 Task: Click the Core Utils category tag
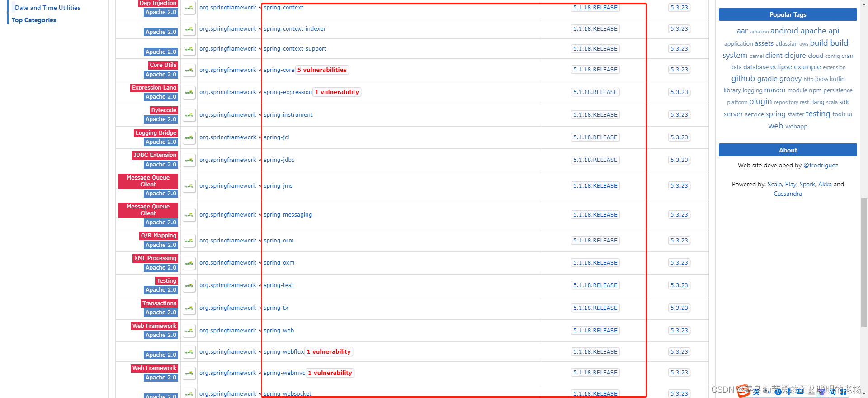pos(163,65)
